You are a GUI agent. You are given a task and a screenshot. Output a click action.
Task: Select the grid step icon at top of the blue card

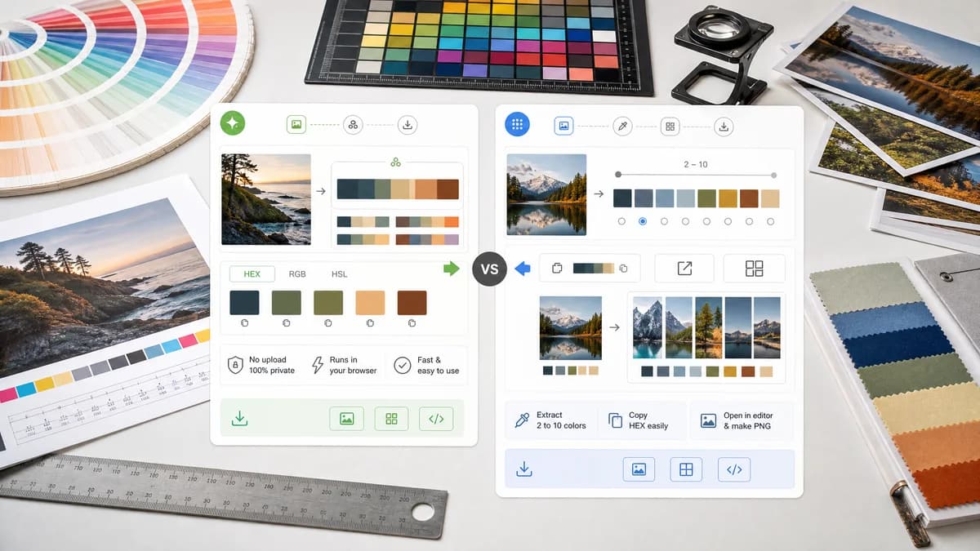(670, 127)
